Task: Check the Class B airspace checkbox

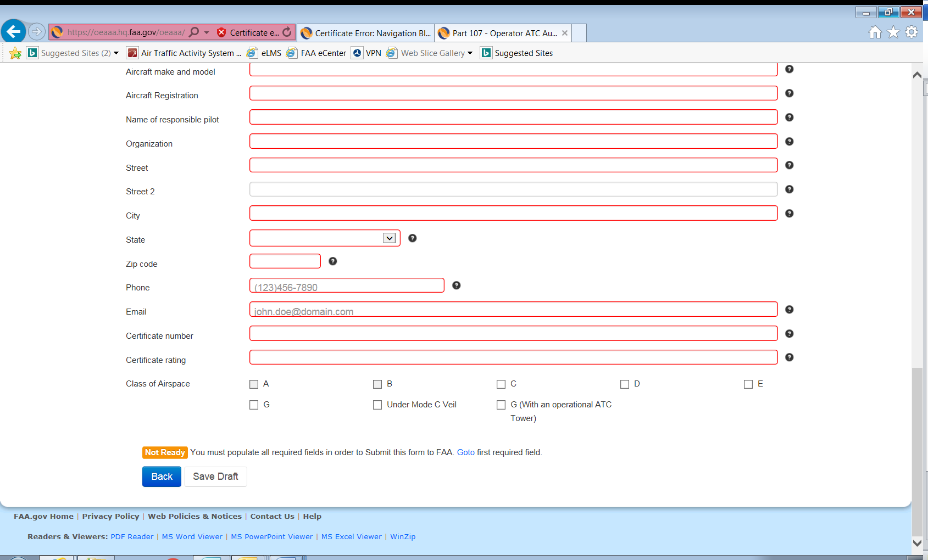Action: (x=377, y=384)
